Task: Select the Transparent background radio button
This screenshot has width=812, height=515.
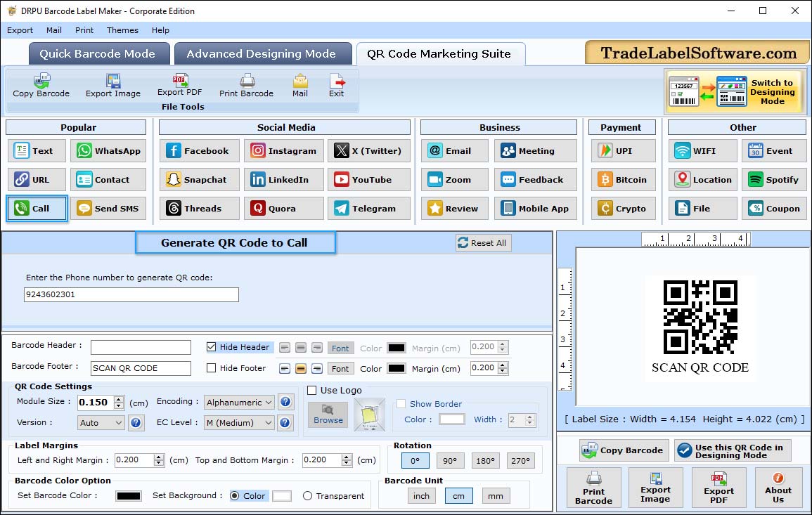Action: tap(308, 496)
